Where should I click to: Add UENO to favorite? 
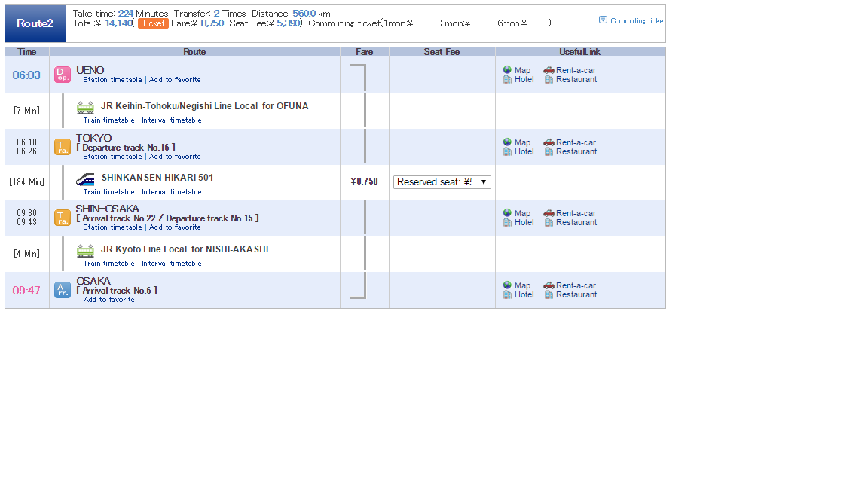pyautogui.click(x=175, y=80)
